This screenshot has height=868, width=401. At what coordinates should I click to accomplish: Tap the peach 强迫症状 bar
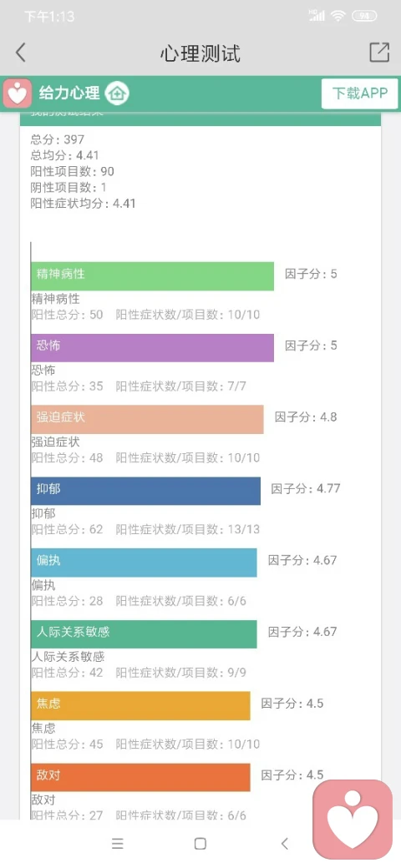click(147, 419)
